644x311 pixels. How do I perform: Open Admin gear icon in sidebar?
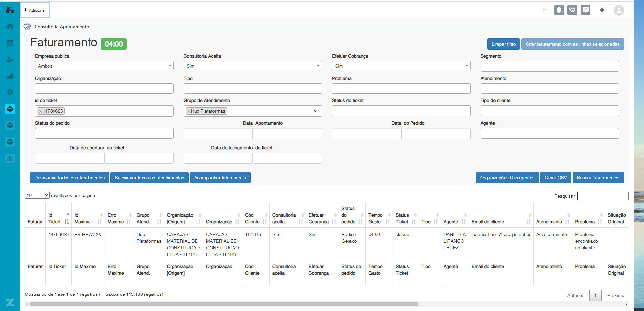[x=10, y=92]
